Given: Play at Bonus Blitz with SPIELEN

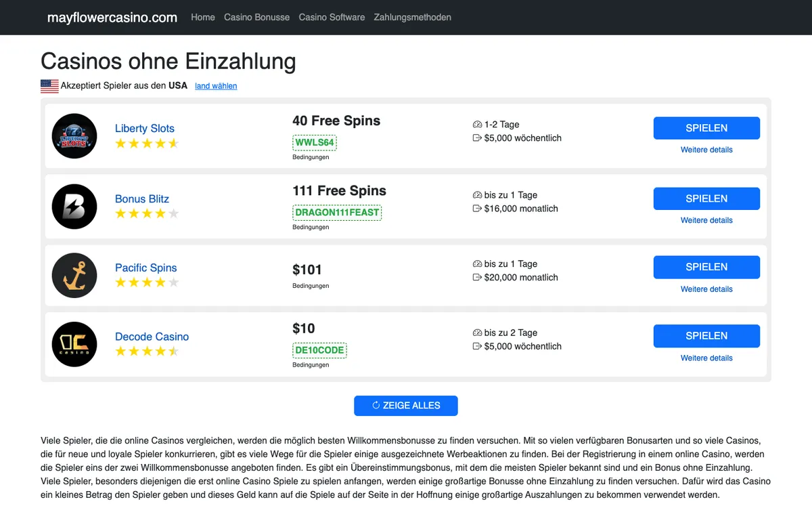Looking at the screenshot, I should tap(706, 198).
